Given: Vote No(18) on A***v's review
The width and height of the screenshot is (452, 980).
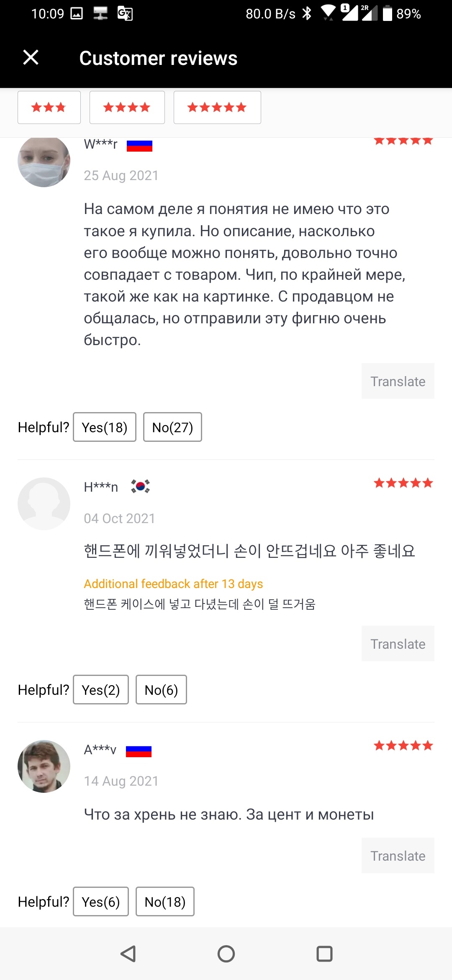Looking at the screenshot, I should 165,902.
